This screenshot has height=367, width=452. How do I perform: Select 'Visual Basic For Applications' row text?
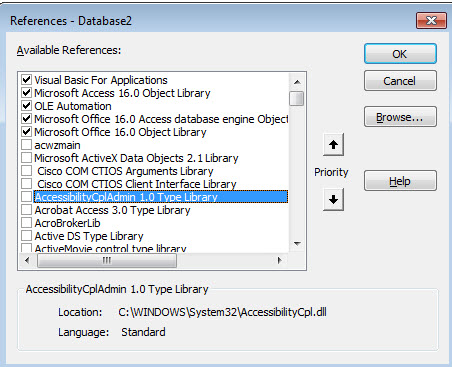pos(101,80)
